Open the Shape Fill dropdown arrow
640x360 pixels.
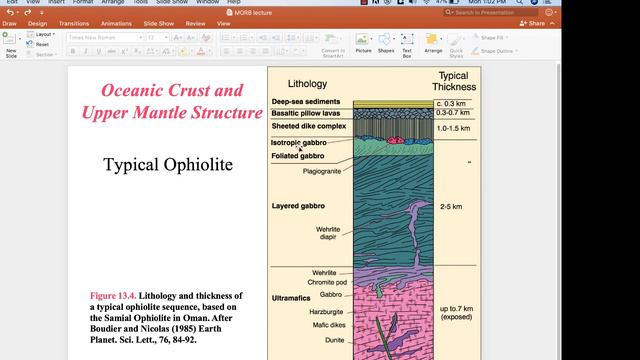click(507, 38)
